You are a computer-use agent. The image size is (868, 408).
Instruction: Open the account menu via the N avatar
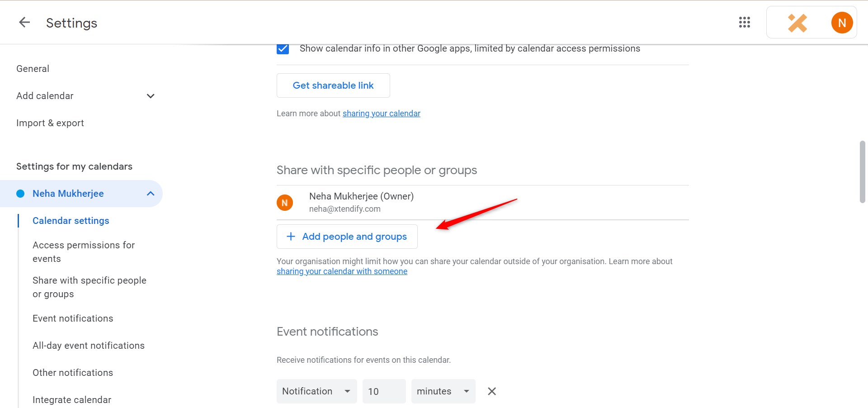point(841,22)
